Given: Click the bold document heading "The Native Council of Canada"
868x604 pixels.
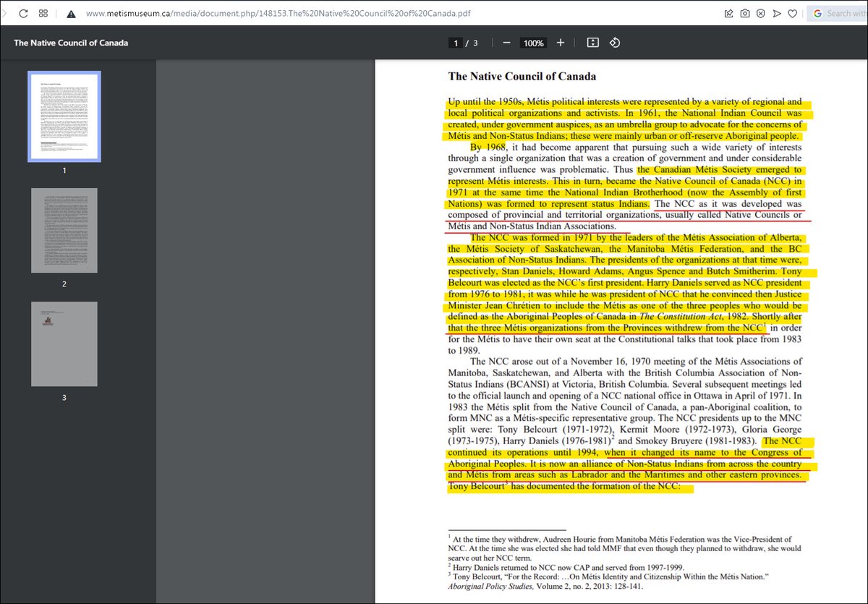Looking at the screenshot, I should coord(522,76).
